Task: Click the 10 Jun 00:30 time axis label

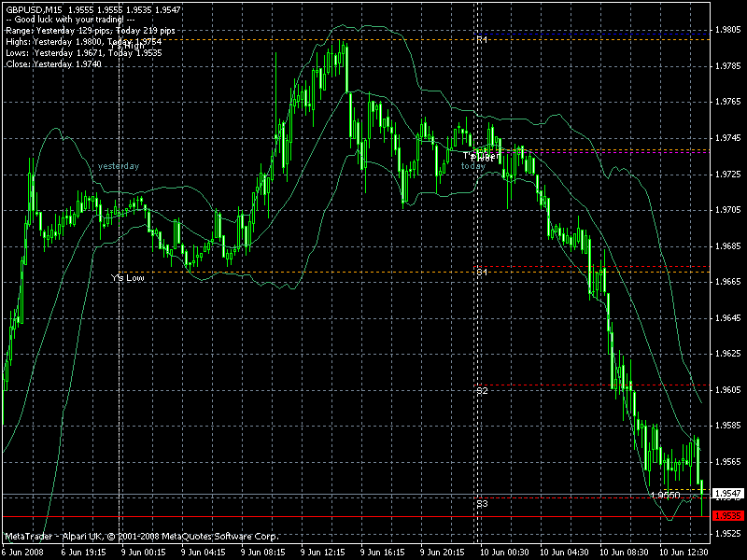Action: click(x=505, y=553)
